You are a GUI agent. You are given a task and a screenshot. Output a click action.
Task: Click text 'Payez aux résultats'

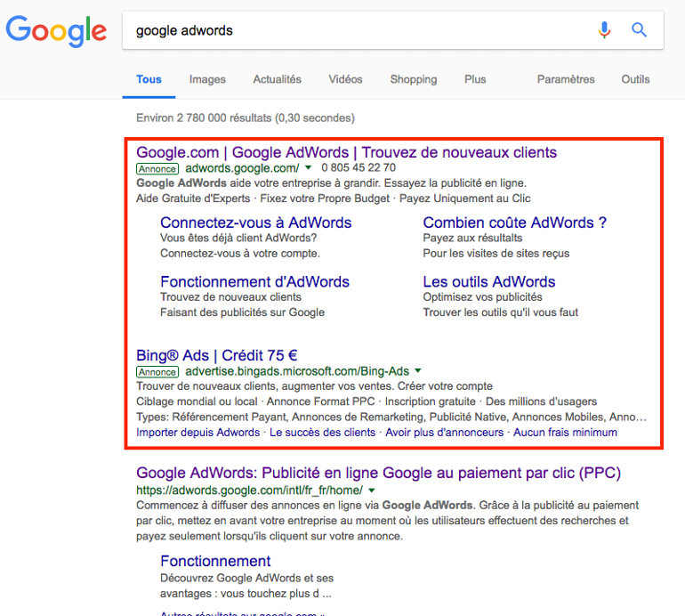(x=472, y=238)
